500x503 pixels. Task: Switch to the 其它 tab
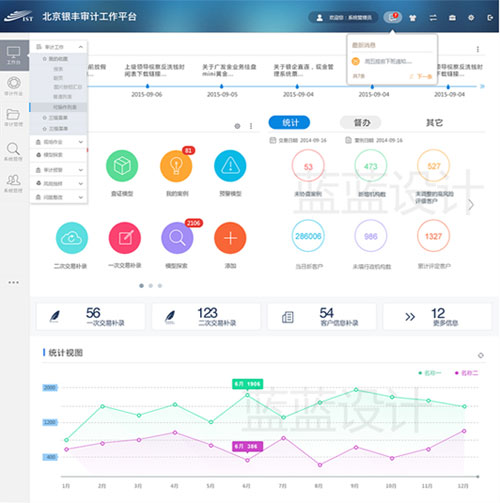[x=434, y=123]
